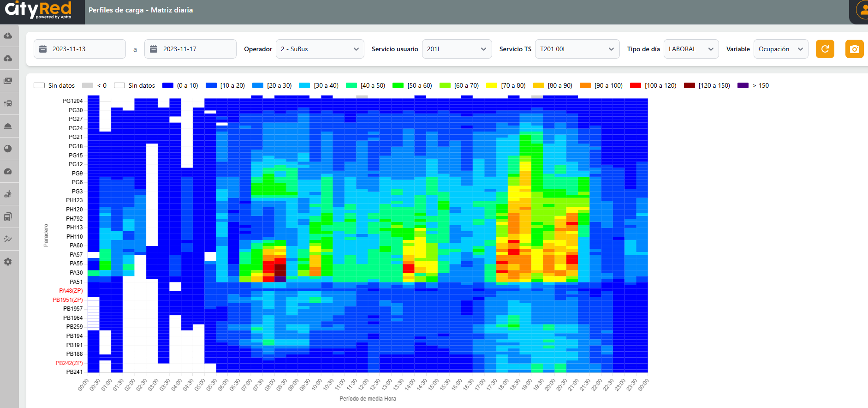This screenshot has height=408, width=868.
Task: Click the start date field 2023-11-13
Action: [79, 49]
